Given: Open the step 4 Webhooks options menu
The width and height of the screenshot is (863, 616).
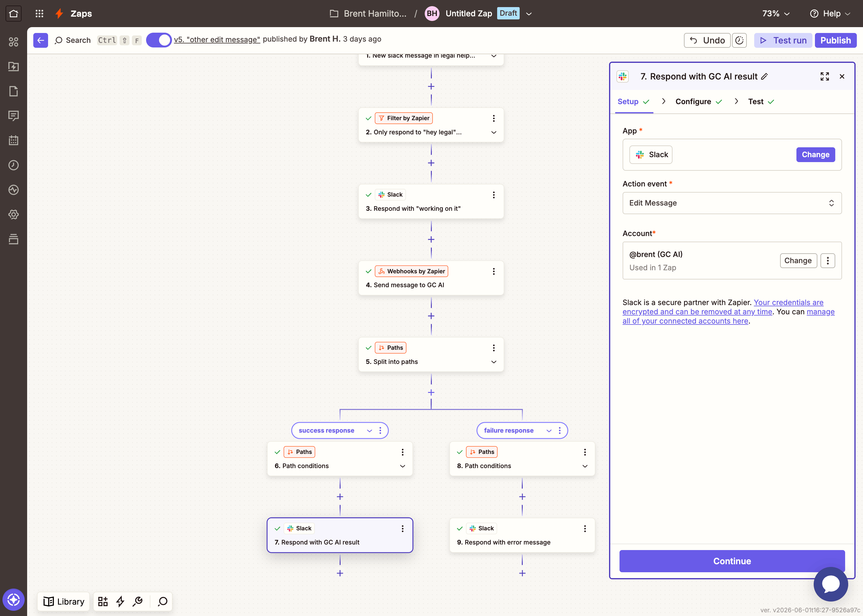Looking at the screenshot, I should (x=493, y=271).
